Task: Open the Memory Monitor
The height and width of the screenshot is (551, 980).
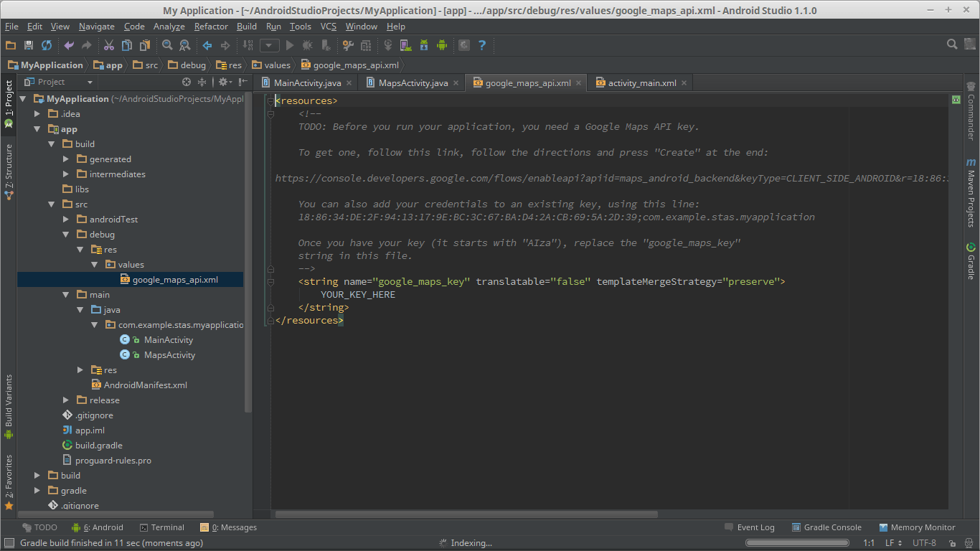Action: (918, 527)
